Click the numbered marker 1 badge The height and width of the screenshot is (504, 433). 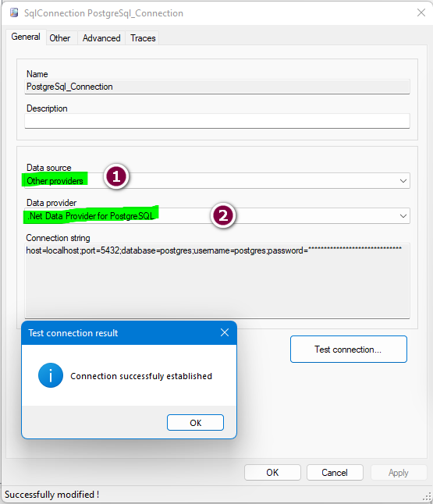tap(116, 176)
